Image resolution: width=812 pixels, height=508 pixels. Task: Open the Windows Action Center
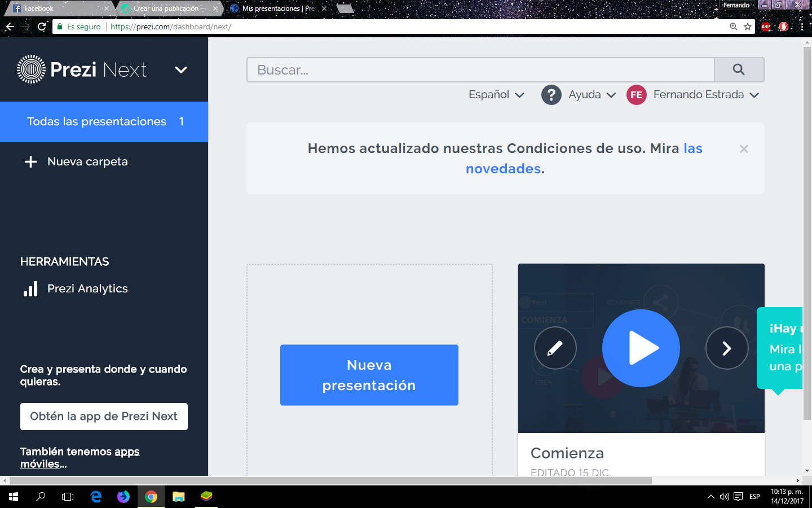(x=738, y=497)
